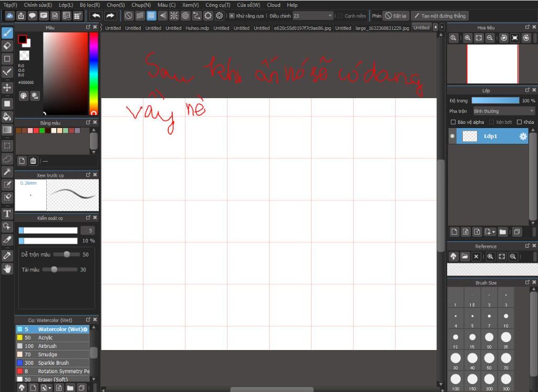Activate the concentric circle snap icon
The image size is (538, 392).
point(185,16)
